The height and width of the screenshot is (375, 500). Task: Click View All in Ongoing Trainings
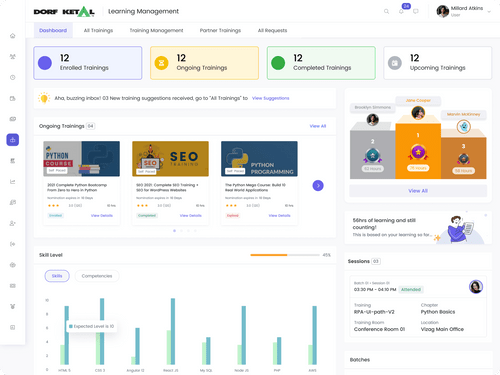tap(318, 126)
